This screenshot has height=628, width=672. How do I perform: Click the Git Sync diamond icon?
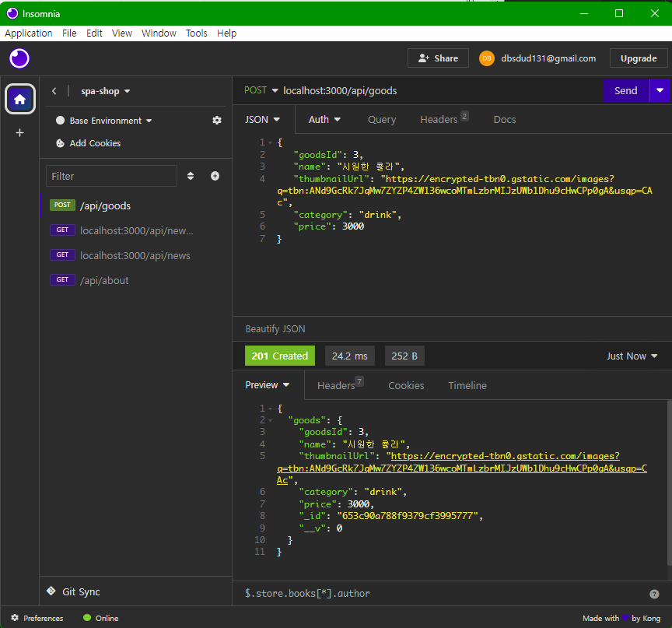51,591
